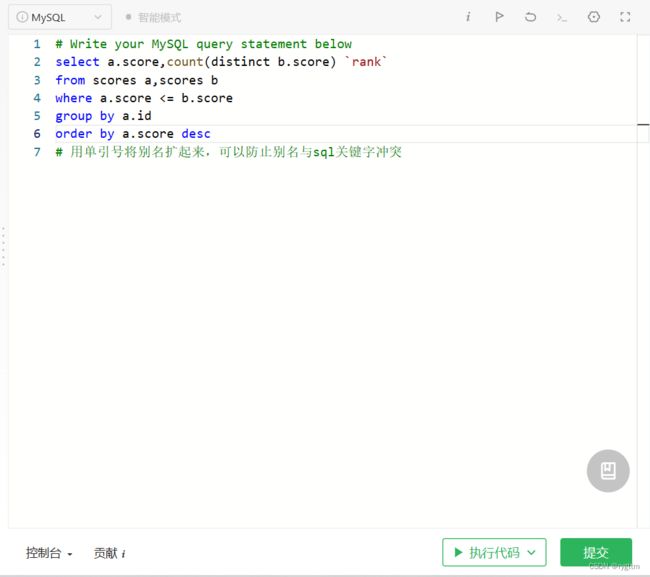Click the 'order by a.score desc' line

click(133, 133)
